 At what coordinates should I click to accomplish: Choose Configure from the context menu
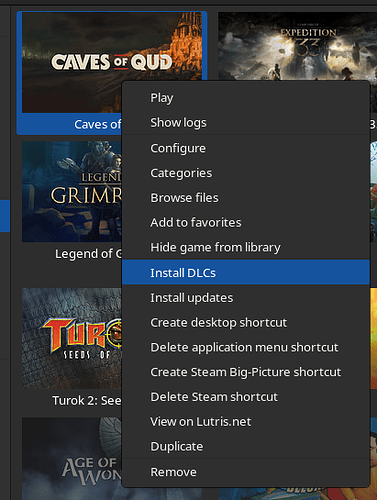pos(246,148)
